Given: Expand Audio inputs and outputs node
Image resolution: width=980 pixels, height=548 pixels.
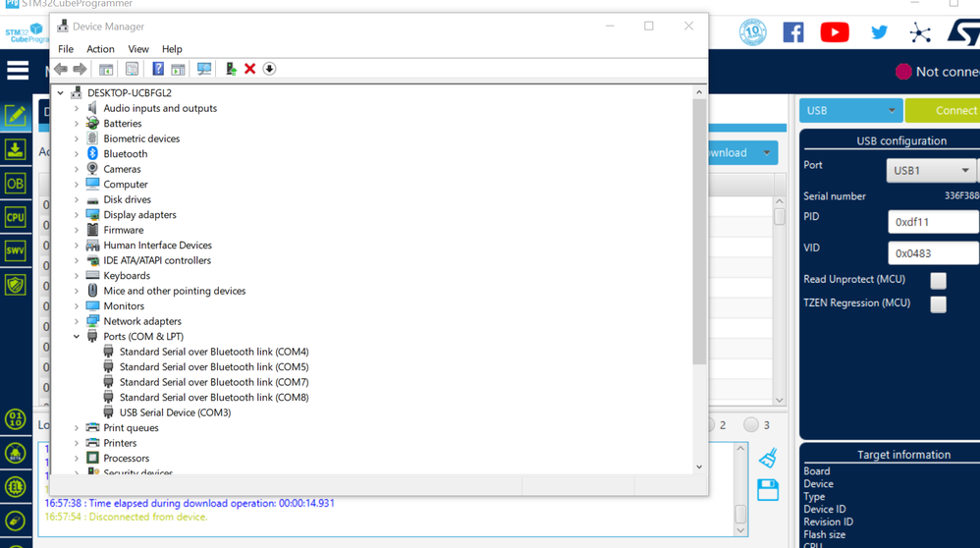Looking at the screenshot, I should (77, 108).
